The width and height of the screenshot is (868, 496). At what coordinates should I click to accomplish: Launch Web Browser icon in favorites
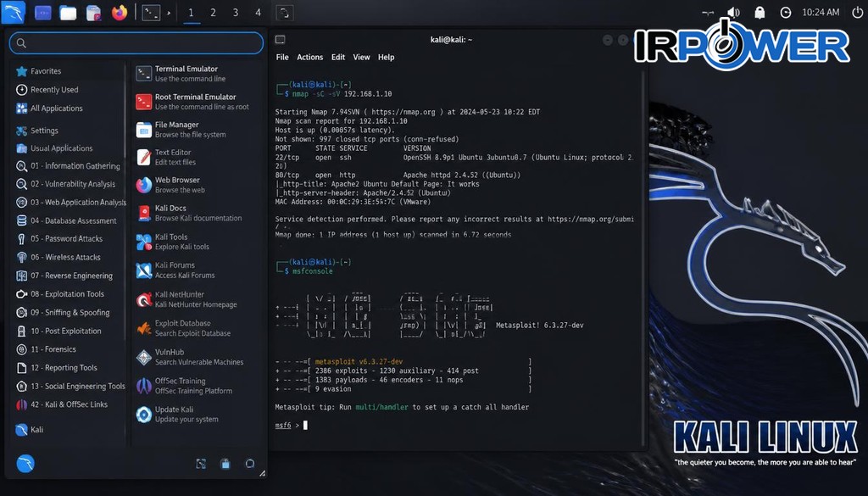(x=144, y=185)
